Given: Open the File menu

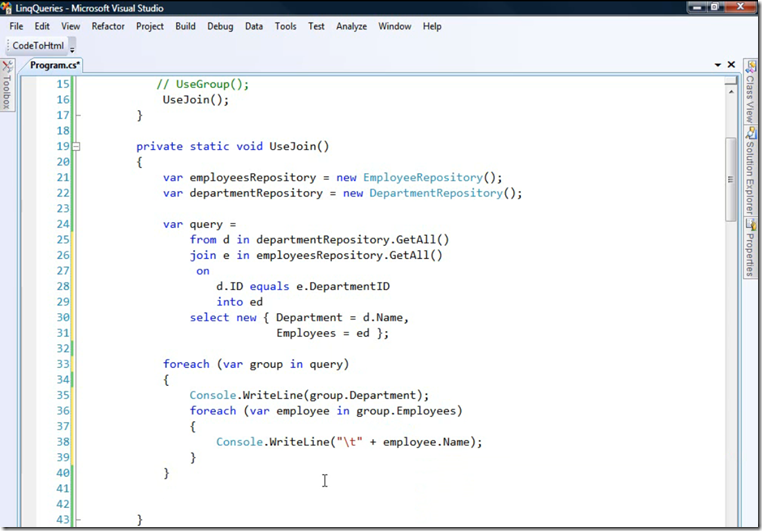Looking at the screenshot, I should click(16, 26).
